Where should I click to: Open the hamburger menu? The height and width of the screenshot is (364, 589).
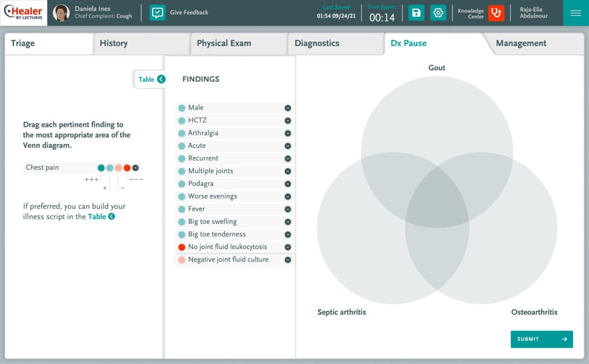[x=576, y=13]
